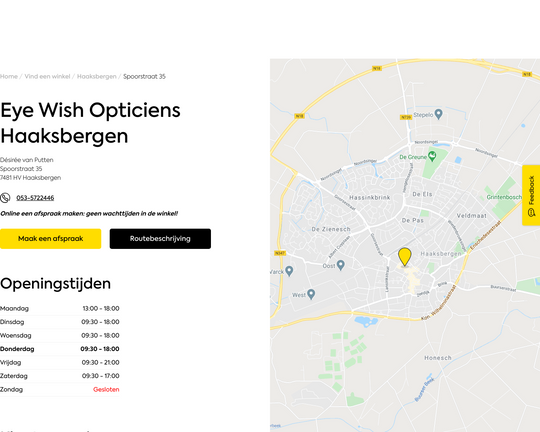Click the N739 road badge near Stepelo

pyautogui.click(x=406, y=117)
